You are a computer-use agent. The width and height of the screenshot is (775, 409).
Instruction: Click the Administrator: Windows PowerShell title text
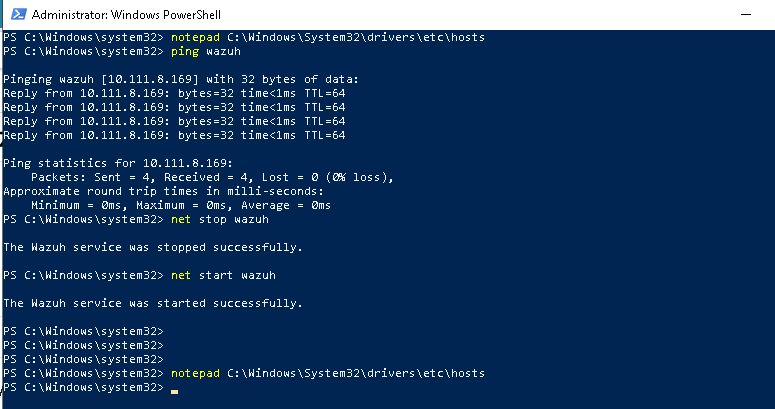coord(126,15)
